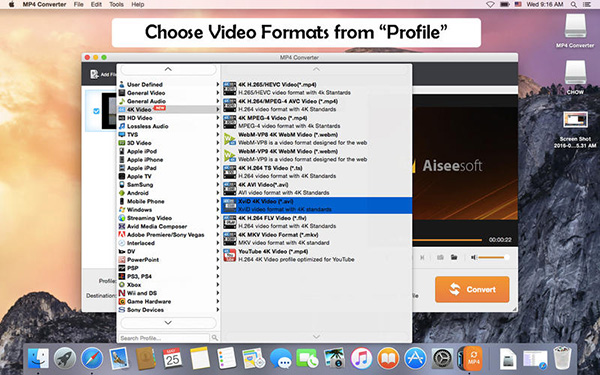The image size is (600, 375).
Task: Mute audio with speaker icon
Action: (473, 258)
